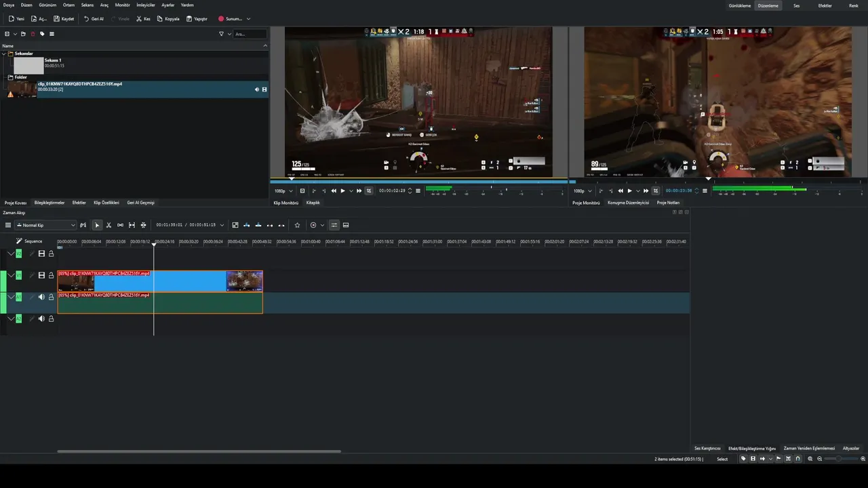Open the timeline timecode format dropdown
The image size is (868, 488).
(x=222, y=225)
